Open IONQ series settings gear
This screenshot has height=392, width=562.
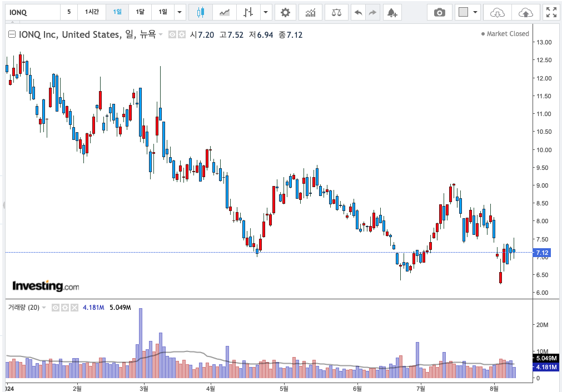[182, 35]
